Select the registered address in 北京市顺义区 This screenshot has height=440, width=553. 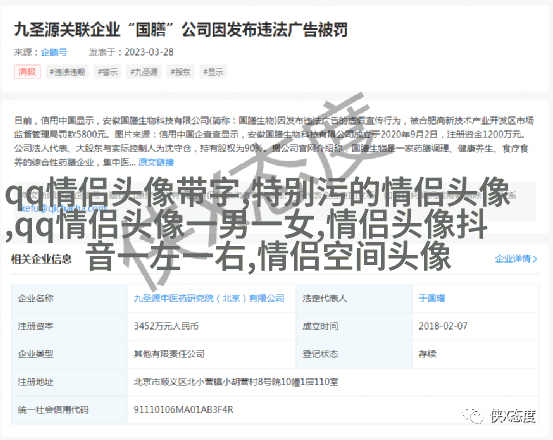tap(236, 382)
